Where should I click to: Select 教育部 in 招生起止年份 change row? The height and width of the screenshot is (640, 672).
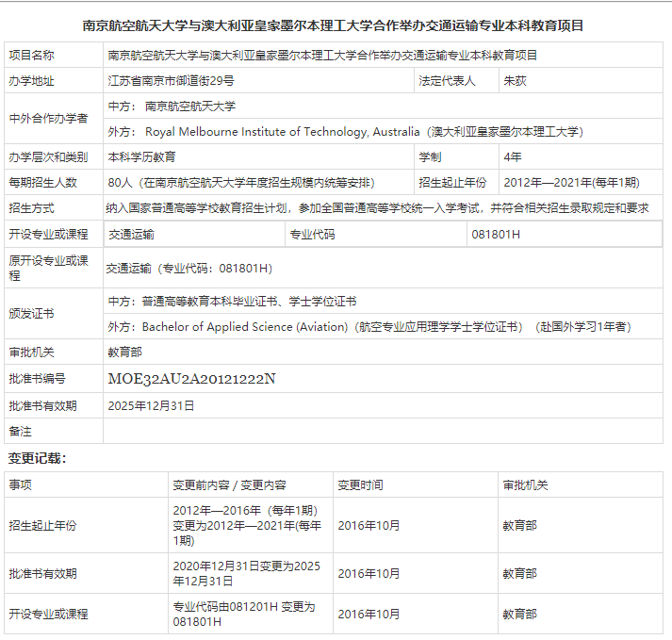click(x=519, y=525)
